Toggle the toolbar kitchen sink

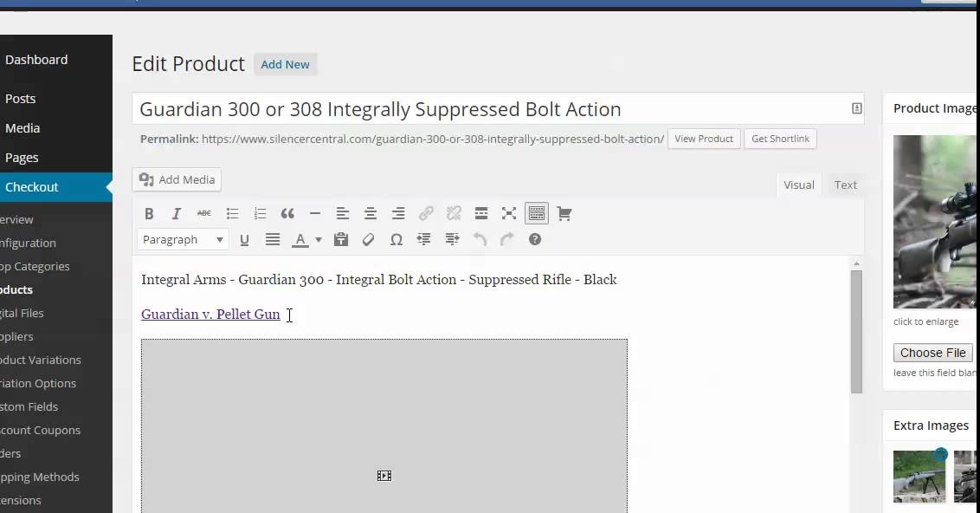point(536,214)
